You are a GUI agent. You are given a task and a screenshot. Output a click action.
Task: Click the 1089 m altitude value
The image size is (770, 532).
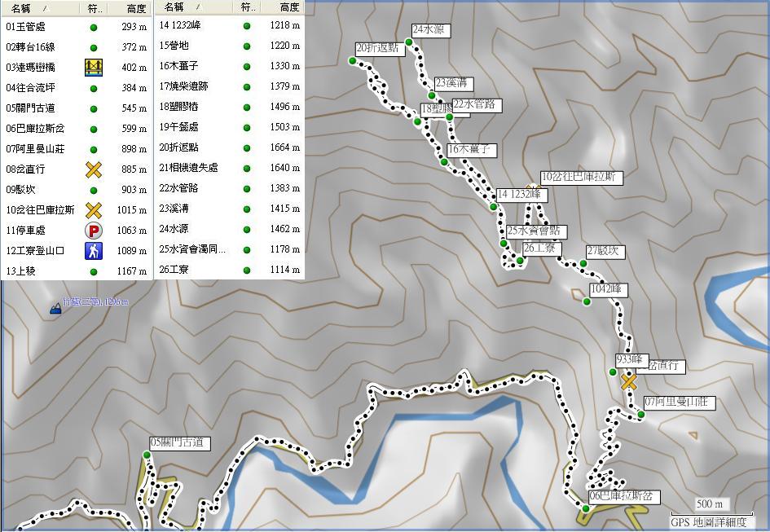point(132,251)
